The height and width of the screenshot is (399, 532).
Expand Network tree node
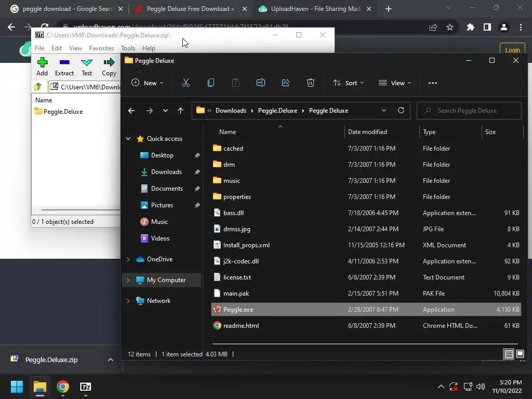(128, 301)
